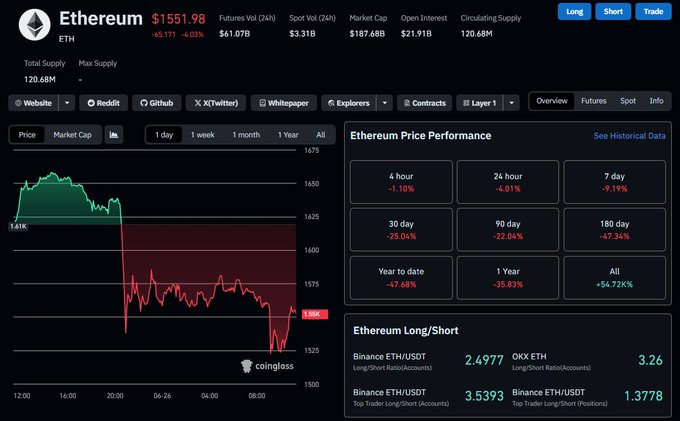Click the 90 day performance card
Image resolution: width=680 pixels, height=421 pixels.
coord(508,230)
